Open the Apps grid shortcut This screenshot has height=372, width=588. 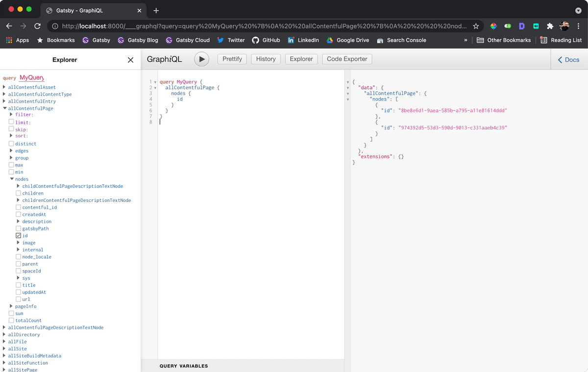(18, 40)
